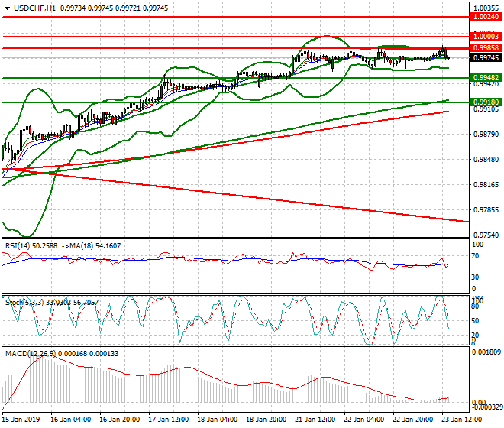The height and width of the screenshot is (428, 504).
Task: Click the 22 Jan 20:00 time axis label
Action: [412, 420]
